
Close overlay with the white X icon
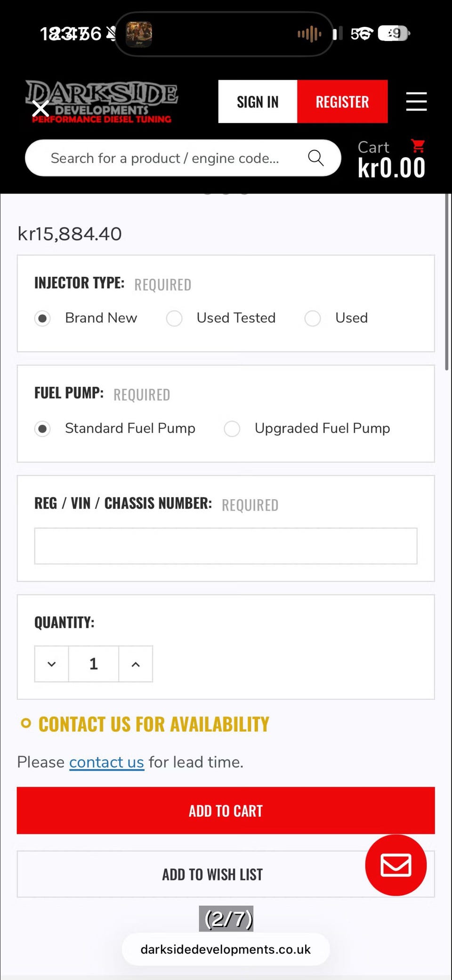40,109
